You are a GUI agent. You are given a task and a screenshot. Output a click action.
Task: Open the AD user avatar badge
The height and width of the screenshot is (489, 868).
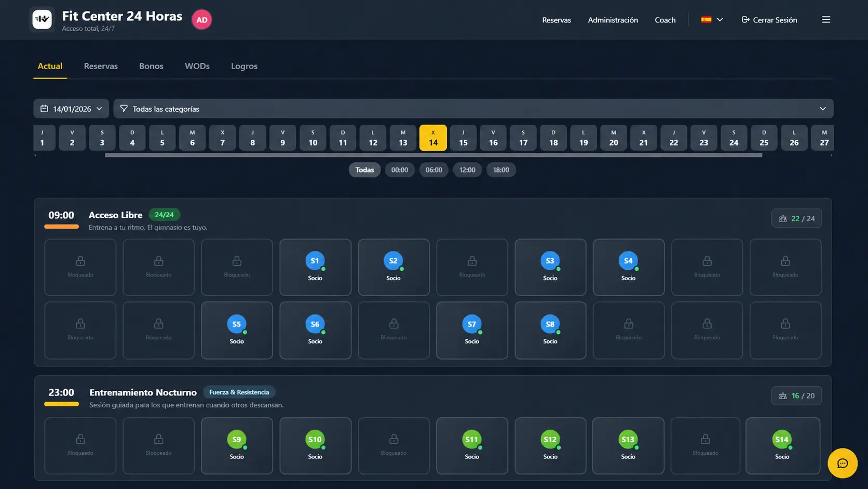click(201, 20)
